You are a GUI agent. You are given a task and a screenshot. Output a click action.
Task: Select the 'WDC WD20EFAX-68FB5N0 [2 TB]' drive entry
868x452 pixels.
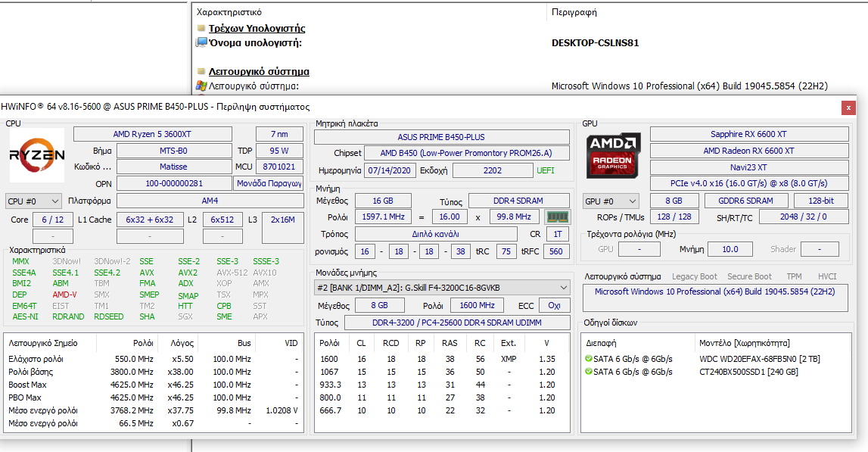point(760,359)
